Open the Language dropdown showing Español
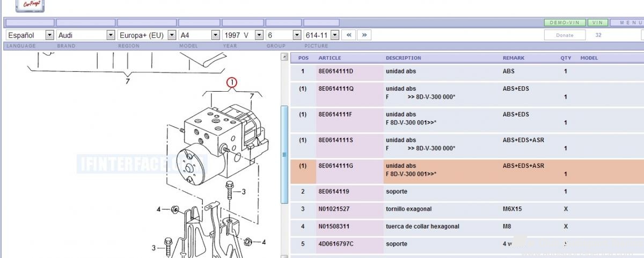Screen dimensions: 644x258 tap(30, 35)
